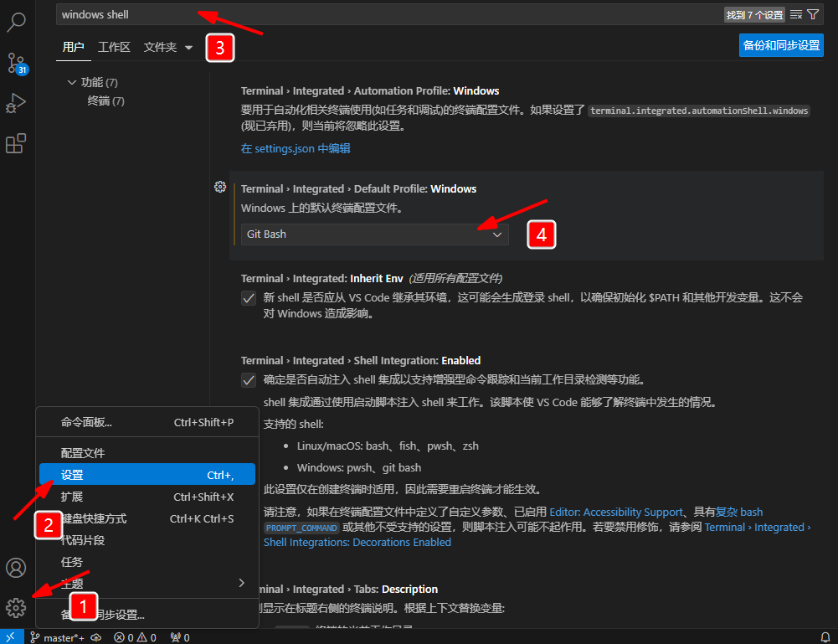The width and height of the screenshot is (838, 644).
Task: Expand the 文件夹 dropdown tab
Action: pos(168,48)
